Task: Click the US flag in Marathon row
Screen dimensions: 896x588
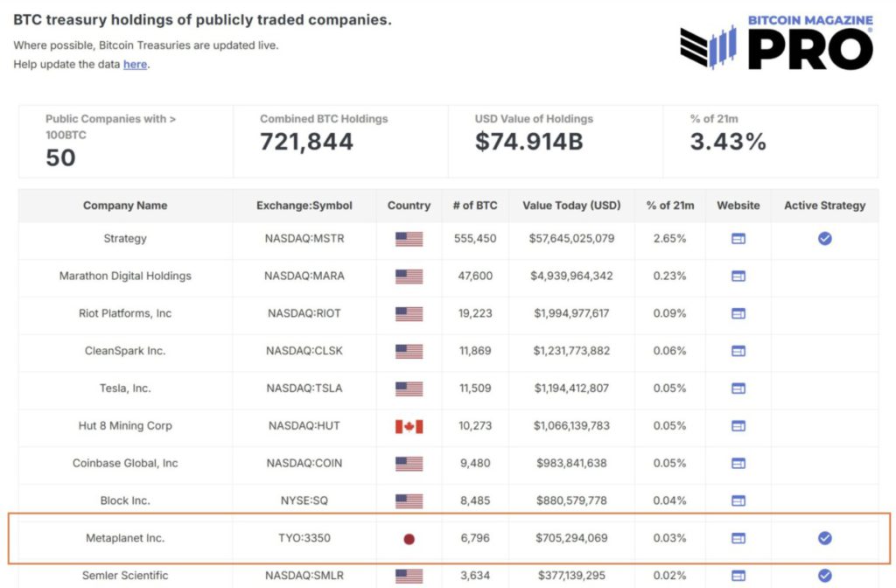Action: pyautogui.click(x=409, y=276)
